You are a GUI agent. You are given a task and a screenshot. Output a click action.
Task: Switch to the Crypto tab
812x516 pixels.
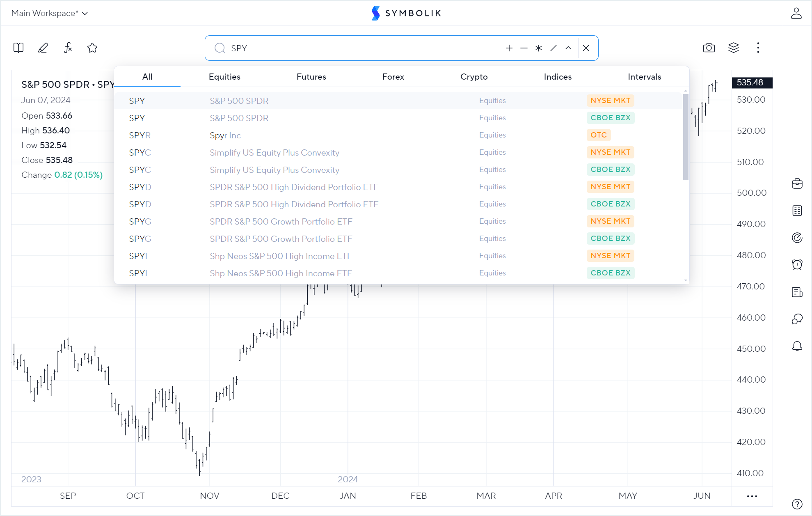tap(474, 77)
